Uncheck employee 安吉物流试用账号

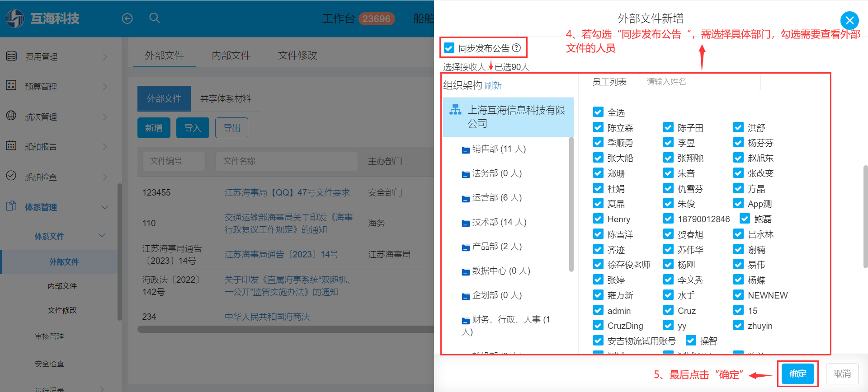[x=598, y=341]
